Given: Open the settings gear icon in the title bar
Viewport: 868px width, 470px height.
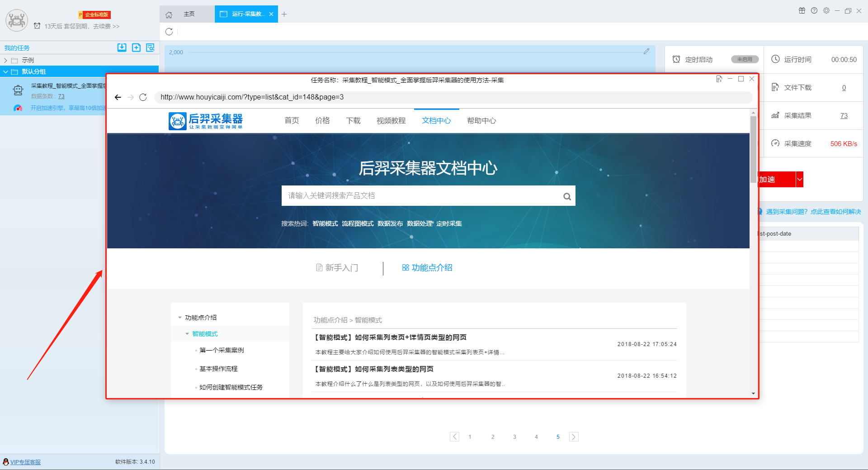Looking at the screenshot, I should 826,10.
